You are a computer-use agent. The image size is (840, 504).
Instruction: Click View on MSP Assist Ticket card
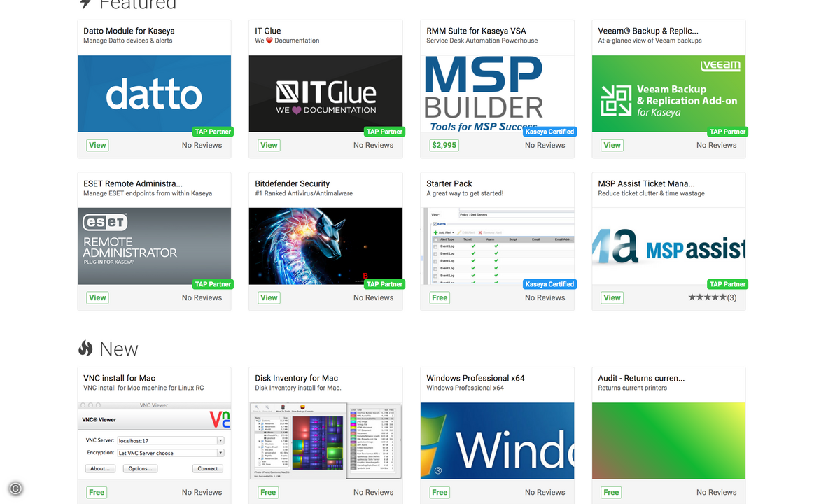[x=612, y=297]
